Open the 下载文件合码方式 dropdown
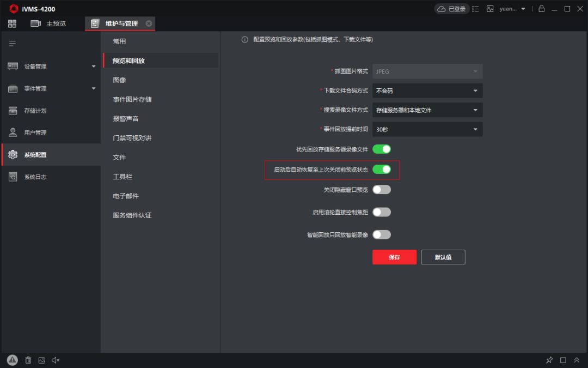The width and height of the screenshot is (588, 368). 427,91
